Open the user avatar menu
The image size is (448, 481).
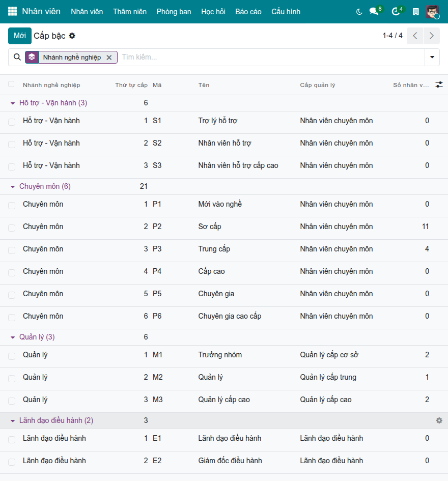(432, 12)
